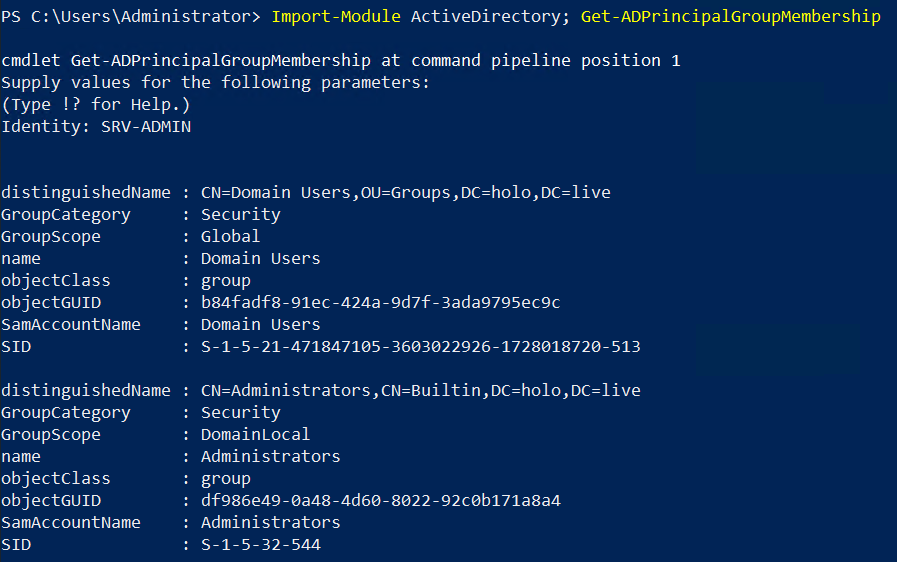Click the SID ending in 513
This screenshot has width=897, height=562.
(x=420, y=347)
